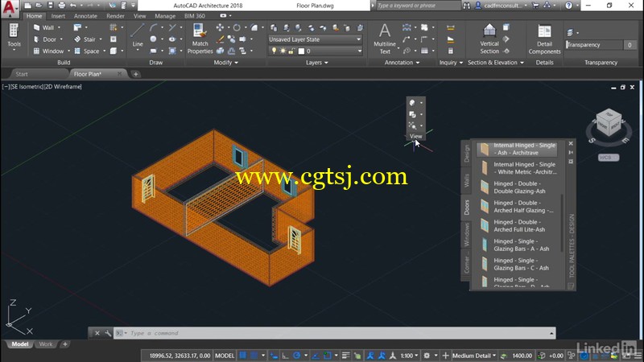The width and height of the screenshot is (644, 362).
Task: Toggle ortho mode in status bar
Action: pyautogui.click(x=285, y=356)
